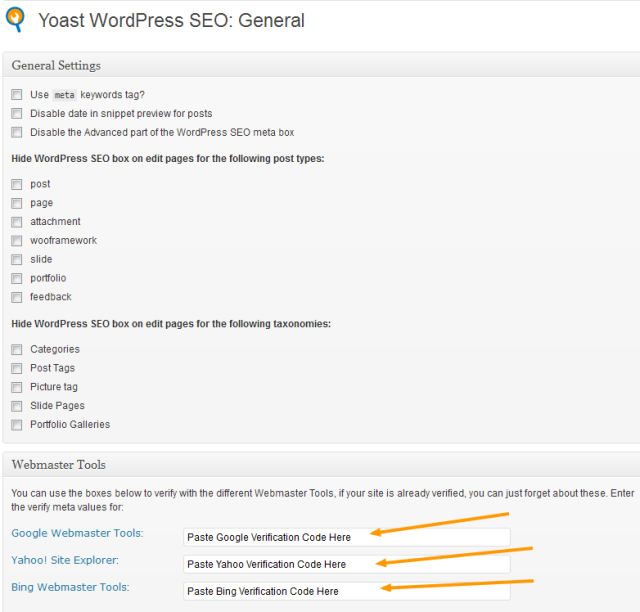Open the Google Webmaster Tools link
The image size is (640, 612).
[x=77, y=533]
